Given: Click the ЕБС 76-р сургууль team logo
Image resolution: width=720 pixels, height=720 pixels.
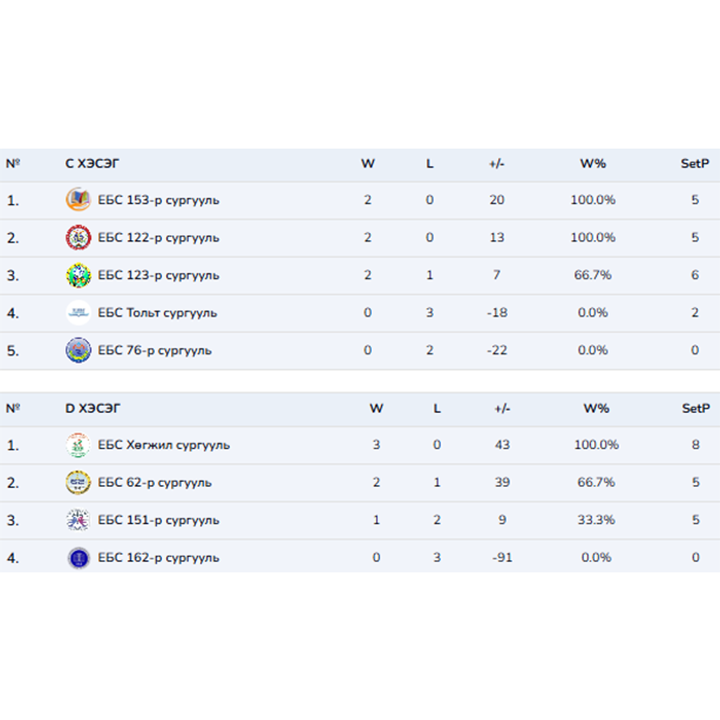Looking at the screenshot, I should (78, 350).
